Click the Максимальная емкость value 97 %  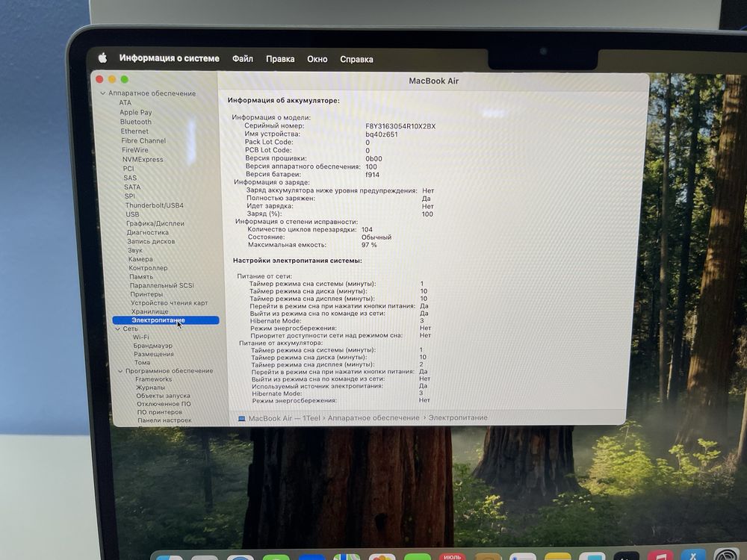click(369, 245)
